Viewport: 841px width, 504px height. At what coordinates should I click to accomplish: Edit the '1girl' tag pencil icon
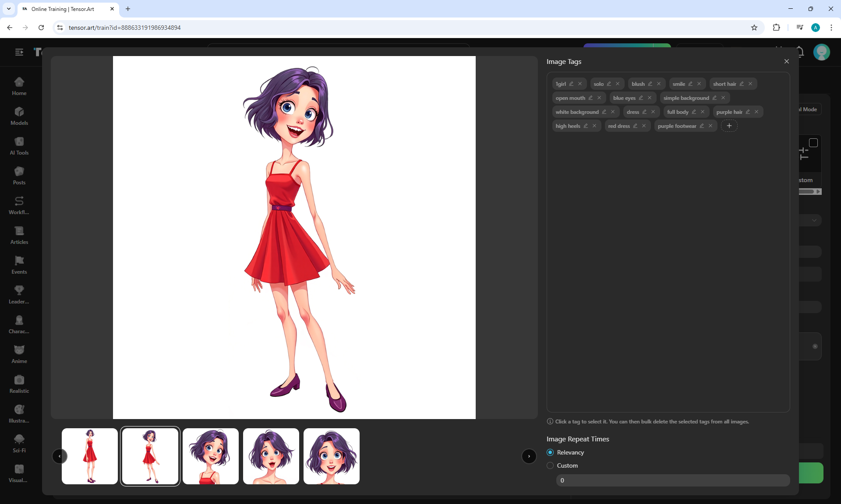point(571,84)
